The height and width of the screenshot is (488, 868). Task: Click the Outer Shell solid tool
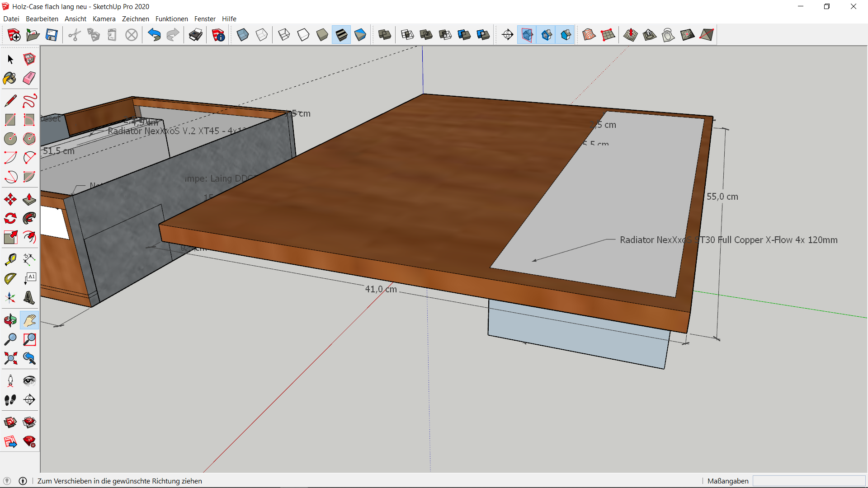coord(384,35)
